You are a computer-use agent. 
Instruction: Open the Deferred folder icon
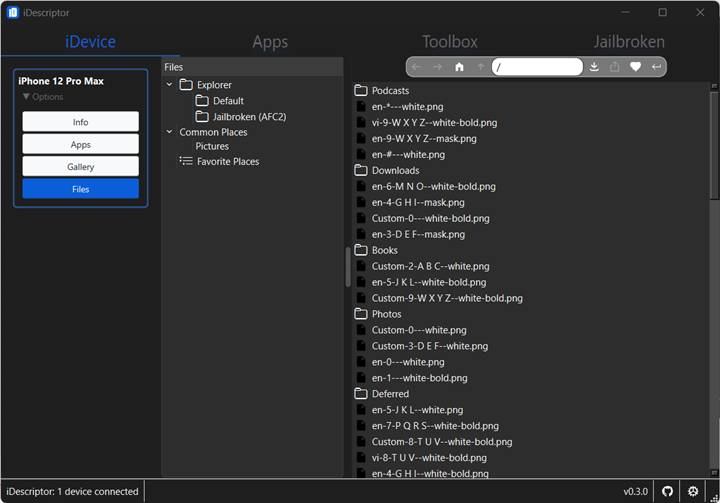[361, 394]
